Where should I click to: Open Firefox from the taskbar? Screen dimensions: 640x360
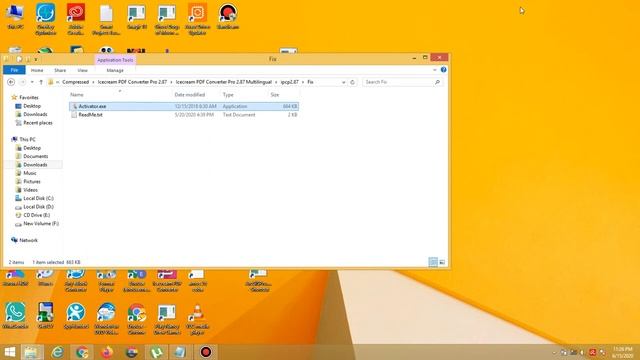tap(107, 352)
